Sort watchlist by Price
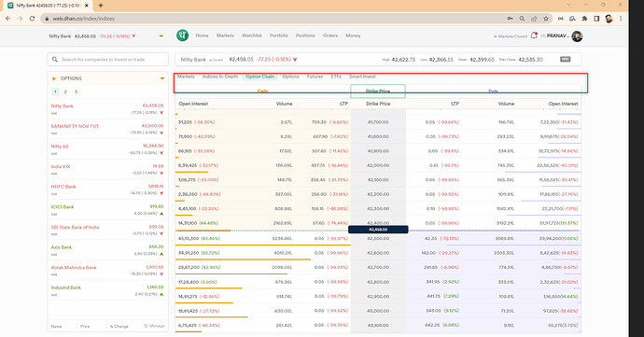The image size is (644, 337). tap(85, 327)
